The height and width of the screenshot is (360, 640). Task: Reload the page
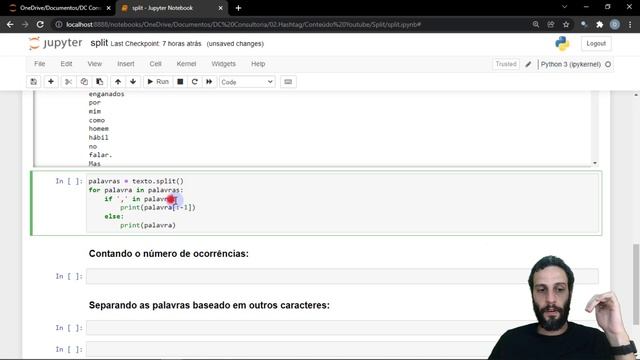(40, 24)
